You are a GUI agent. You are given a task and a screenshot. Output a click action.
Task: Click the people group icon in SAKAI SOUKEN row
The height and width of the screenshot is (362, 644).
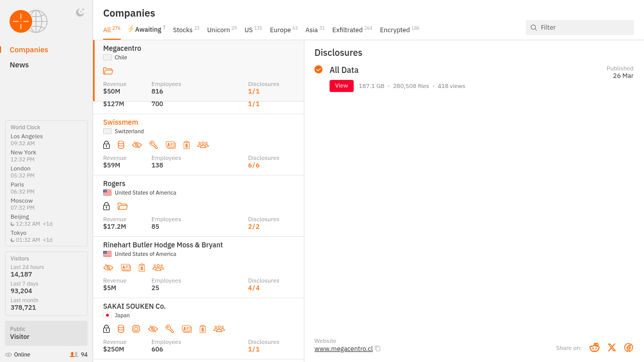[x=219, y=329]
